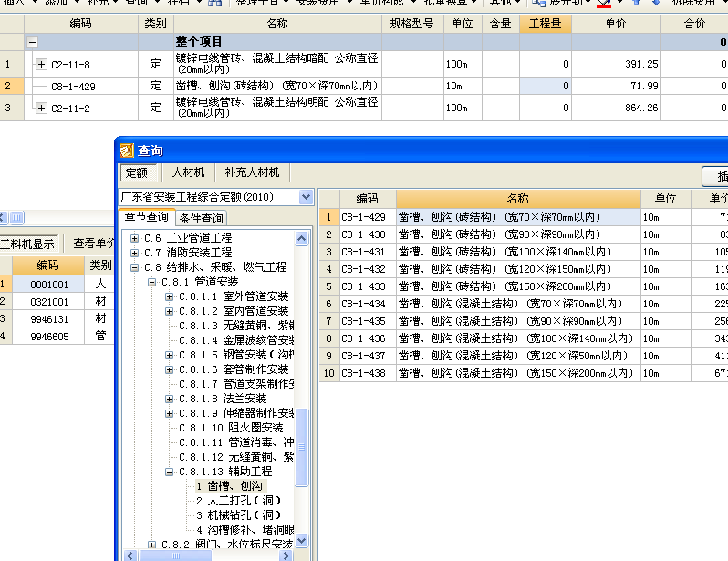Viewport: 728px width, 561px height.
Task: Expand the C2-11-8 quota row
Action: click(x=41, y=64)
